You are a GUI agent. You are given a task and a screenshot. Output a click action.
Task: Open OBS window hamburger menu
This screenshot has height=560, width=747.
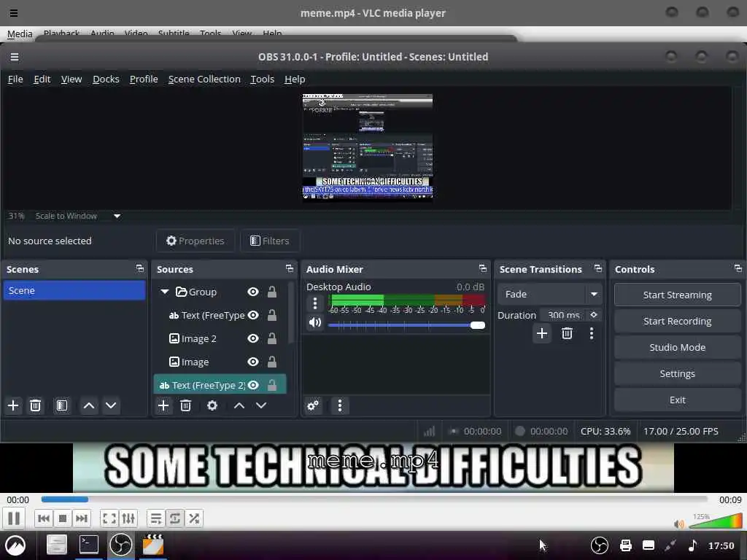click(x=15, y=57)
